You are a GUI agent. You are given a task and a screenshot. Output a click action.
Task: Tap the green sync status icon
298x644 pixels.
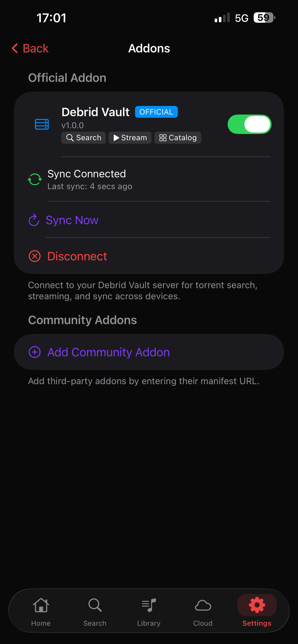[x=35, y=179]
